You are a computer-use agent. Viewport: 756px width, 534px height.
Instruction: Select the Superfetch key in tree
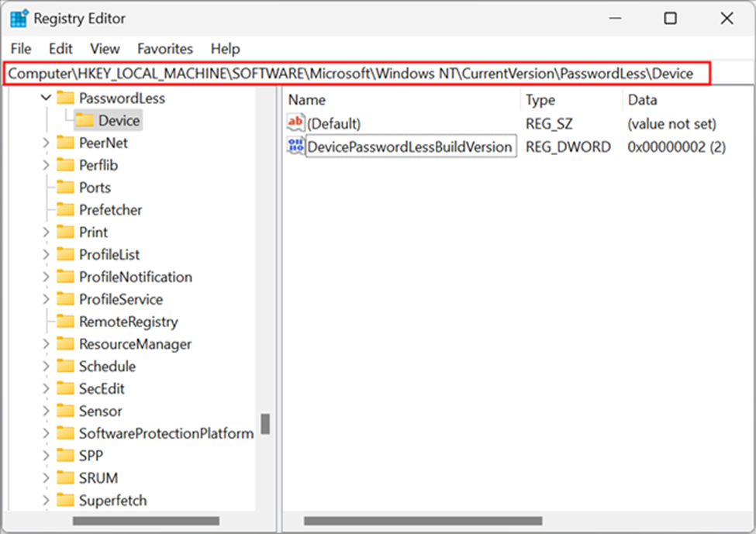tap(113, 500)
